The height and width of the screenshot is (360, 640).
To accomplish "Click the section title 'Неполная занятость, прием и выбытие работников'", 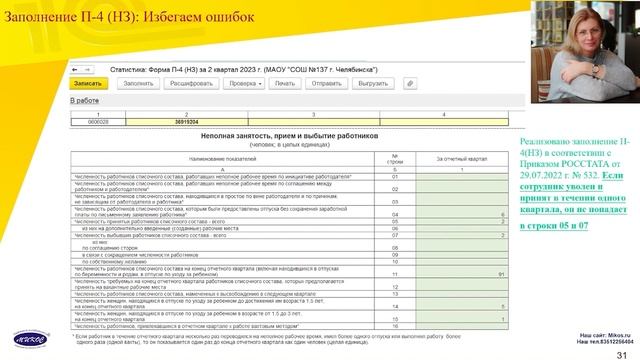I will pos(289,136).
